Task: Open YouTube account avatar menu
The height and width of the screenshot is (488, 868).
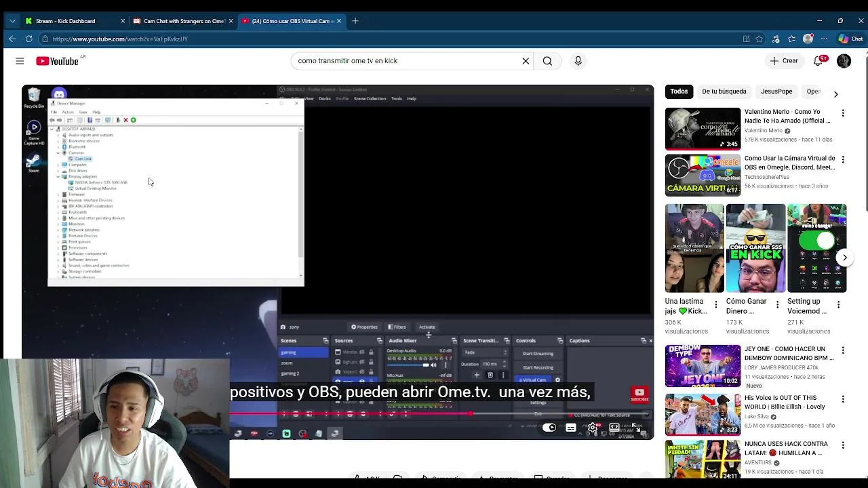Action: coord(844,61)
